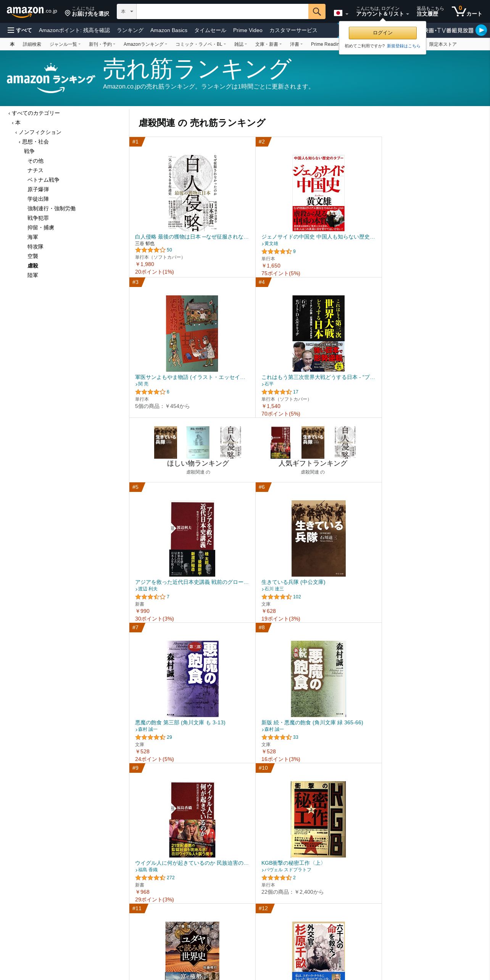The height and width of the screenshot is (980, 490).
Task: Open the 生きている兵隊 book cover
Action: tap(319, 538)
